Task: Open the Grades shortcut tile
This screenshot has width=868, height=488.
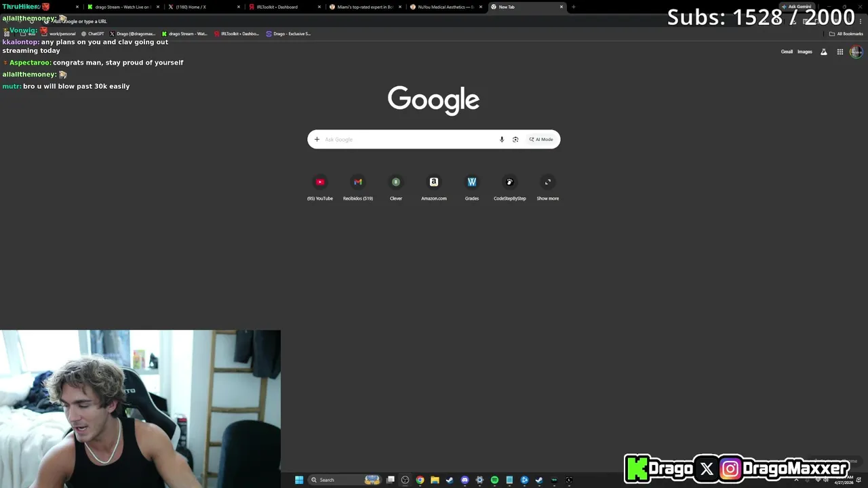Action: coord(472,188)
